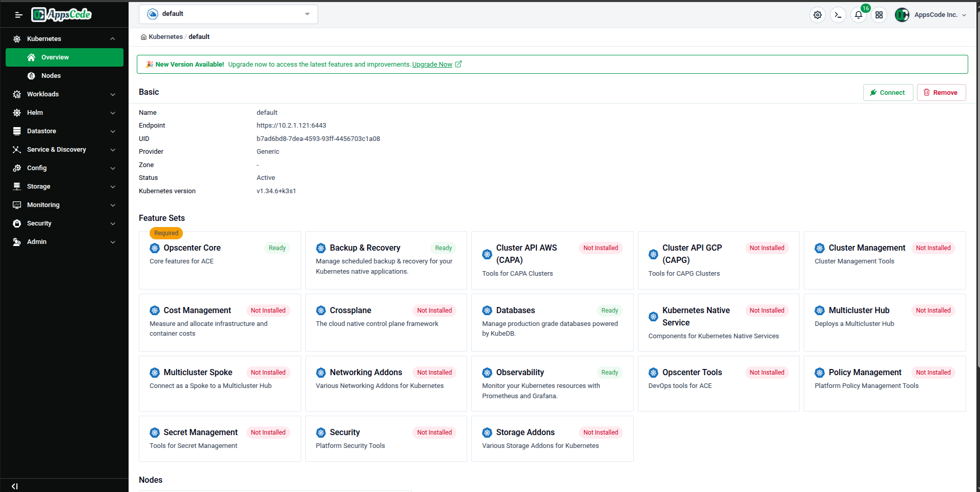Screen dimensions: 980x492
Task: Toggle the hamburger menu icon
Action: (x=18, y=14)
